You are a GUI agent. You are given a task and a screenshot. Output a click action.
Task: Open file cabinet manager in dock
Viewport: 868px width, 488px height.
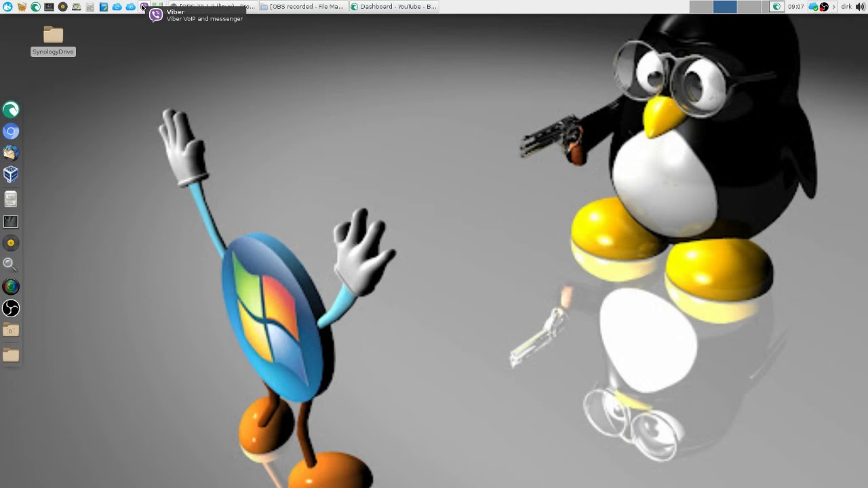click(x=11, y=199)
